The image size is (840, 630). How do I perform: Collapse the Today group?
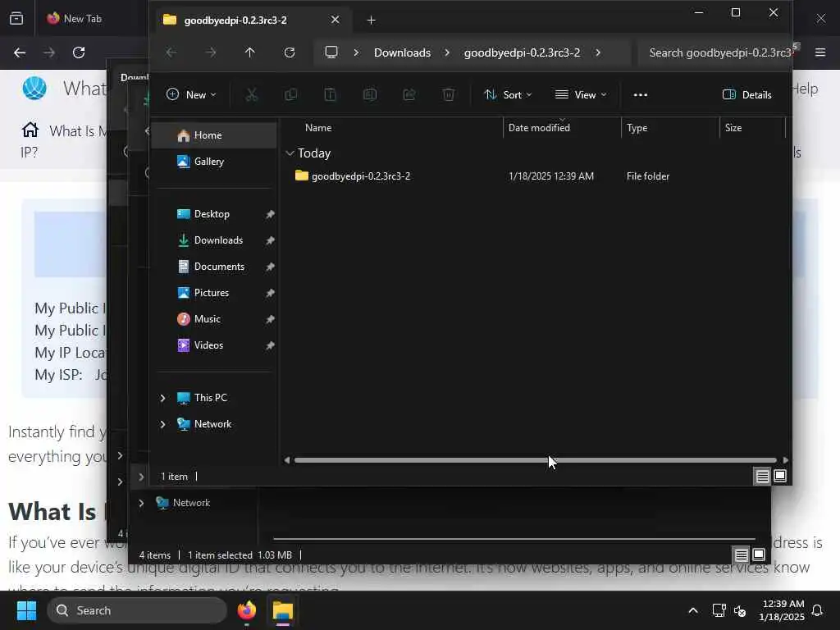[290, 153]
